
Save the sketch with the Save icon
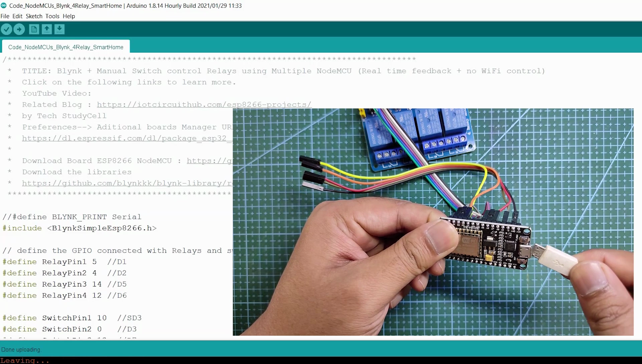tap(59, 29)
